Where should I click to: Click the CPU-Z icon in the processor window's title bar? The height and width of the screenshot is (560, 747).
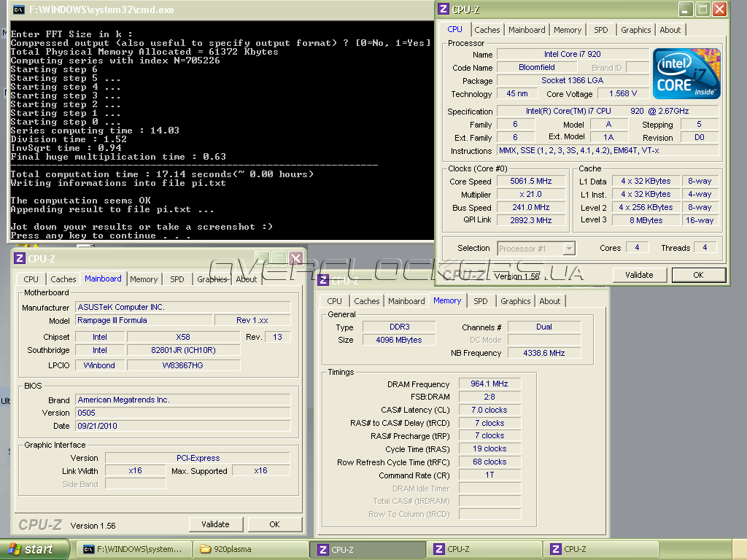point(444,9)
